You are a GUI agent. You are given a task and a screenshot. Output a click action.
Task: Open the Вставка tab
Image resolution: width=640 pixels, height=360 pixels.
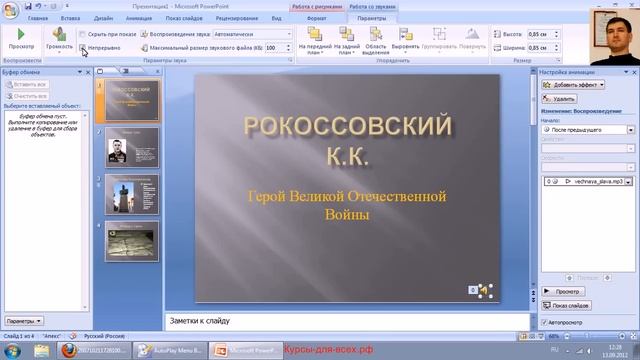(70, 18)
